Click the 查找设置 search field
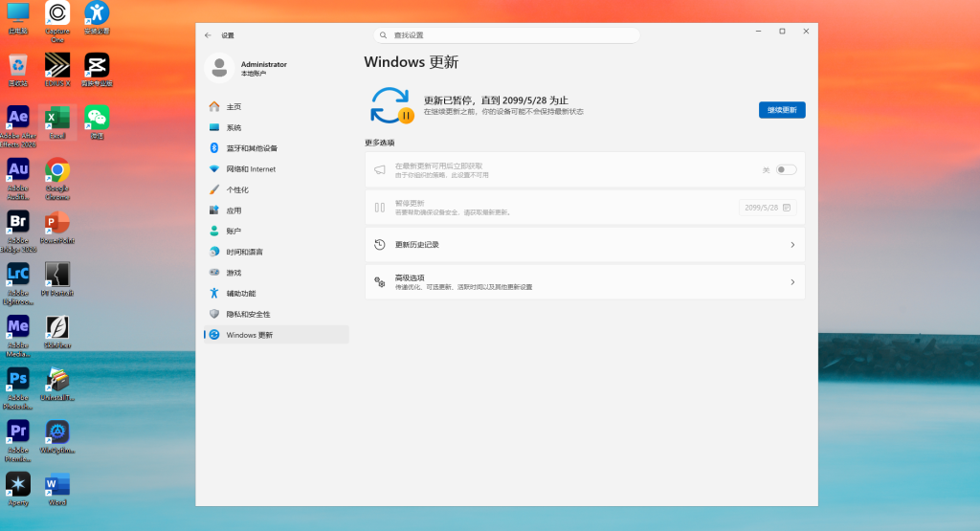Viewport: 980px width, 531px height. point(507,35)
